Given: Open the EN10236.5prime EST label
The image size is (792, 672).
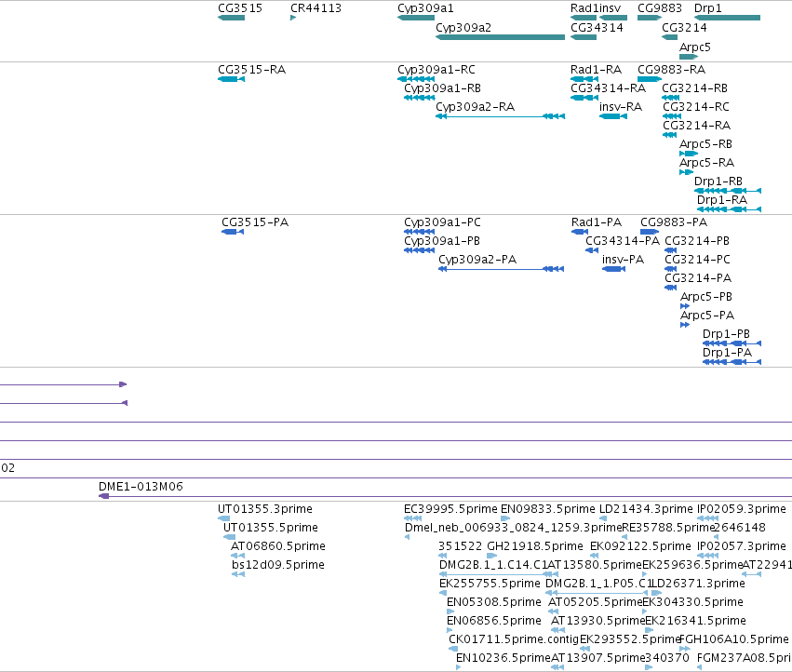Looking at the screenshot, I should pos(503,658).
